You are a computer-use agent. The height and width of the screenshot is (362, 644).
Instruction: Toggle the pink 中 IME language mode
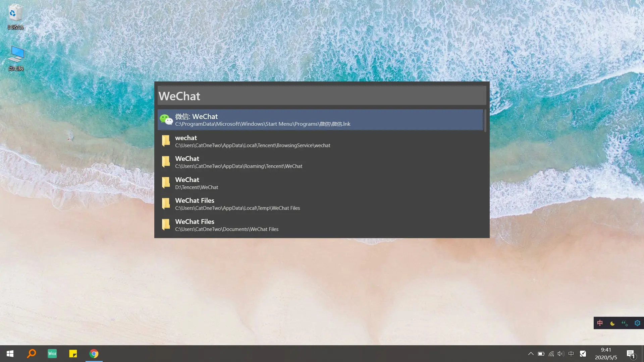tap(600, 323)
